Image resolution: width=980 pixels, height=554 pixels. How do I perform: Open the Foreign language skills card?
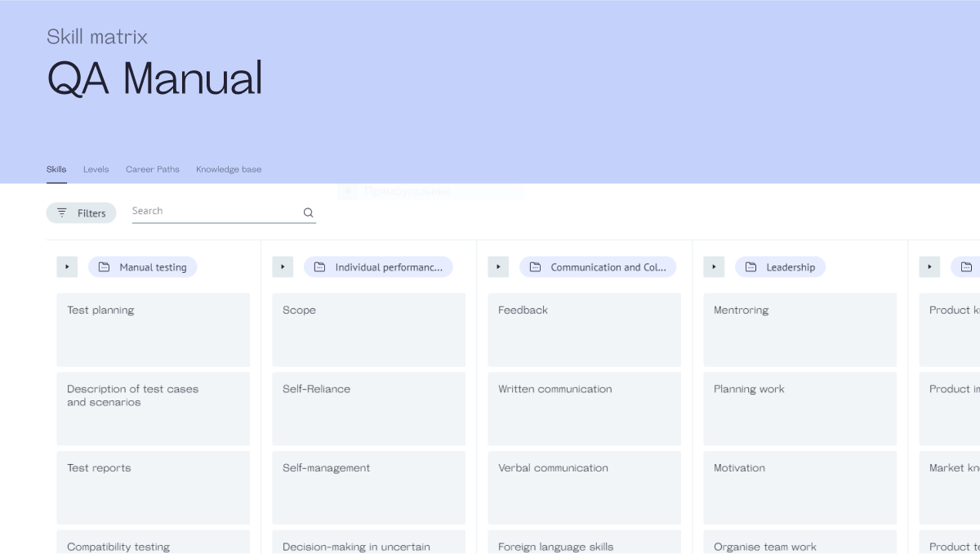click(x=584, y=543)
